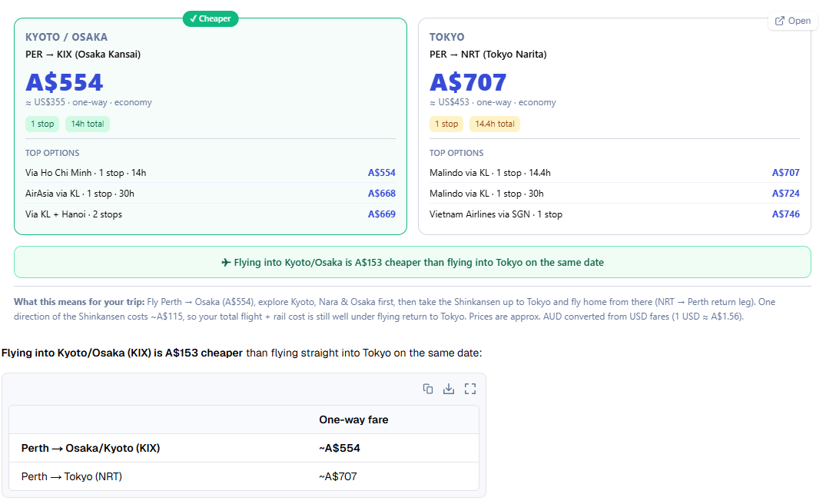The height and width of the screenshot is (504, 826).
Task: Click the green 1 stop tag
Action: pos(42,124)
